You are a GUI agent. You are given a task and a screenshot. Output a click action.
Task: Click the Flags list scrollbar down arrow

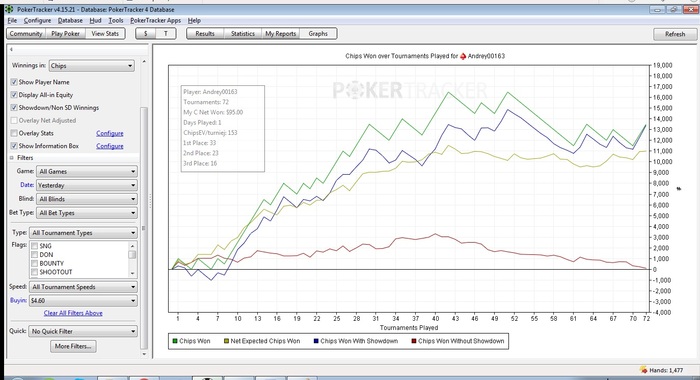pyautogui.click(x=132, y=273)
